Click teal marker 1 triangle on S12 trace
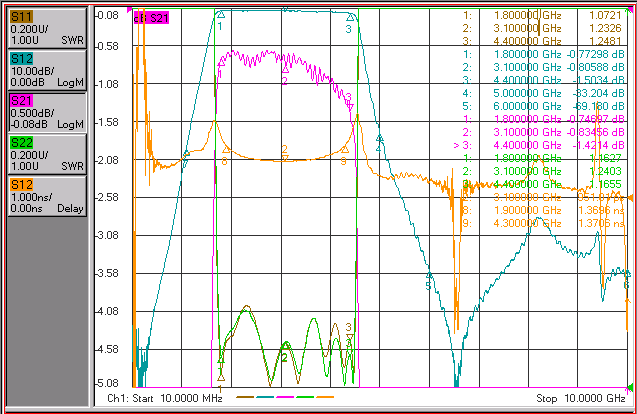The width and height of the screenshot is (637, 414). coord(221,15)
